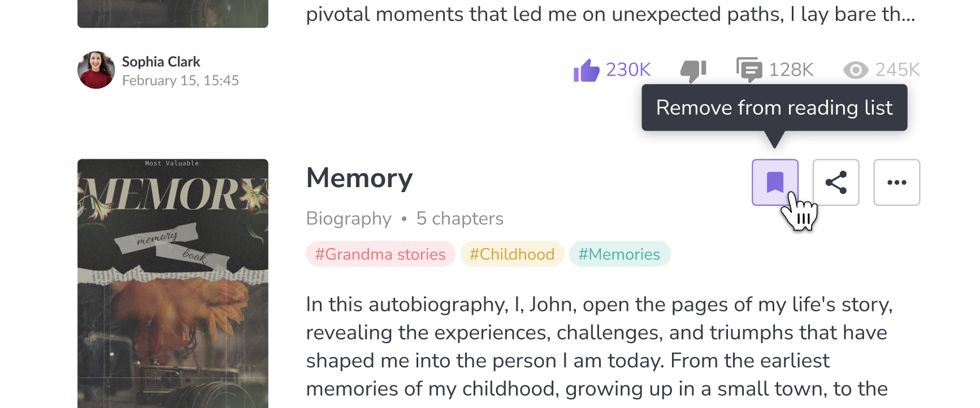Click the views eye icon showing 245K

tap(856, 70)
